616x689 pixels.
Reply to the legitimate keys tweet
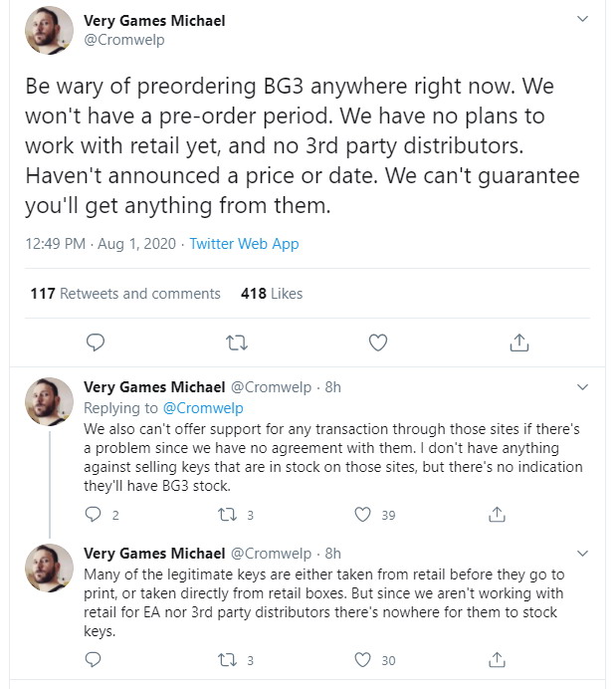[x=93, y=659]
